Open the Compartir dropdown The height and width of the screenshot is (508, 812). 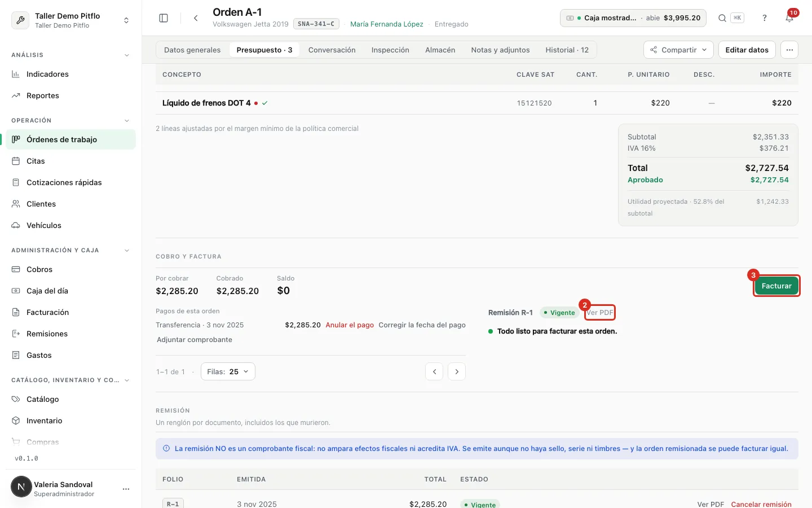click(678, 50)
